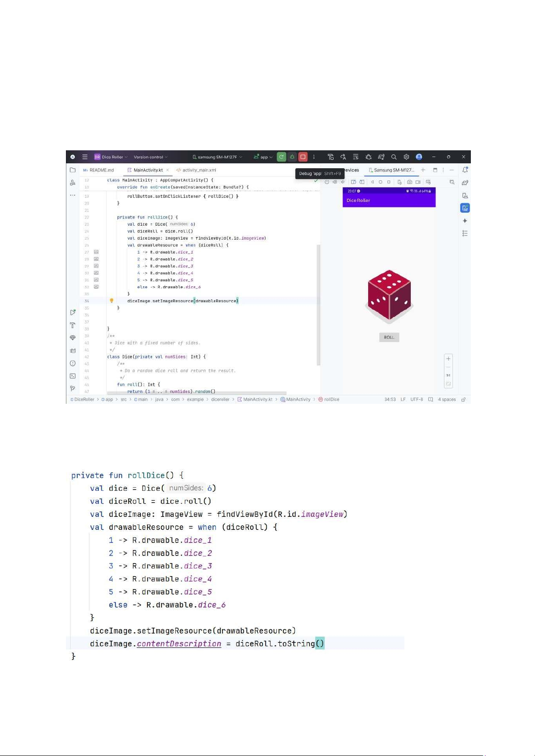Rerun the app using the green Run icon
This screenshot has width=535, height=756.
coord(281,157)
